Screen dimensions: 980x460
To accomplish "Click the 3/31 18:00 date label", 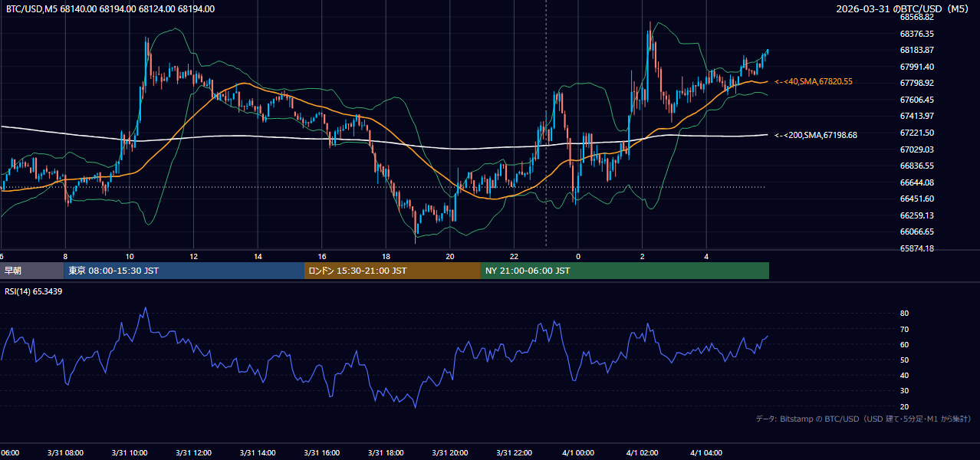I will [x=386, y=453].
